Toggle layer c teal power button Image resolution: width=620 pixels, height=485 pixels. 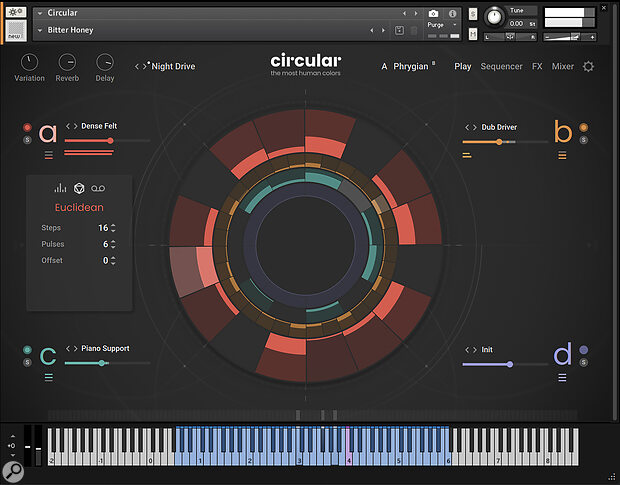point(27,349)
